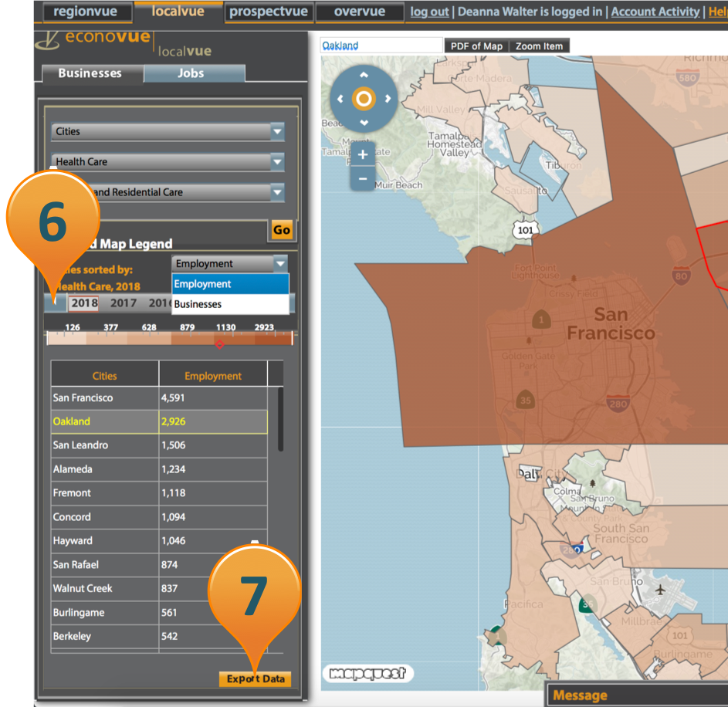Select the Concord table row
The width and height of the screenshot is (728, 707).
pos(159,517)
